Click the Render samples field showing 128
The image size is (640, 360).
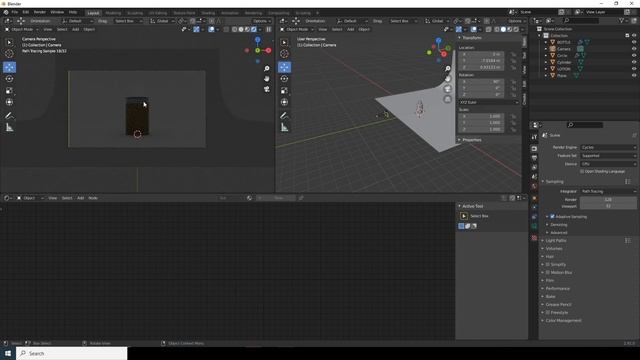click(x=608, y=200)
